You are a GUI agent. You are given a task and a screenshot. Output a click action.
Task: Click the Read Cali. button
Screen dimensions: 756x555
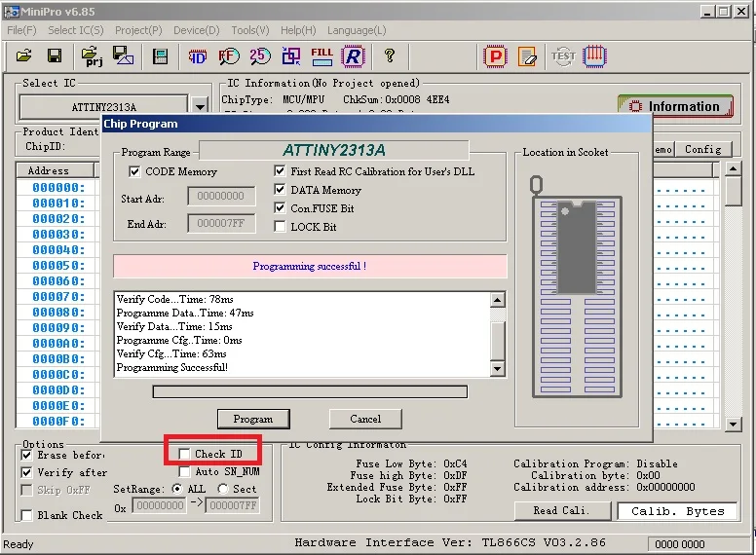pos(562,510)
